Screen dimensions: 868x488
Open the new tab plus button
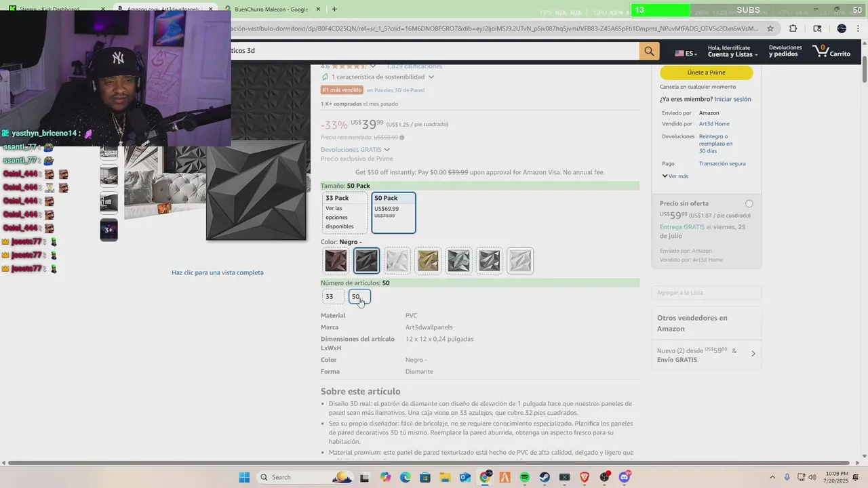coord(334,9)
